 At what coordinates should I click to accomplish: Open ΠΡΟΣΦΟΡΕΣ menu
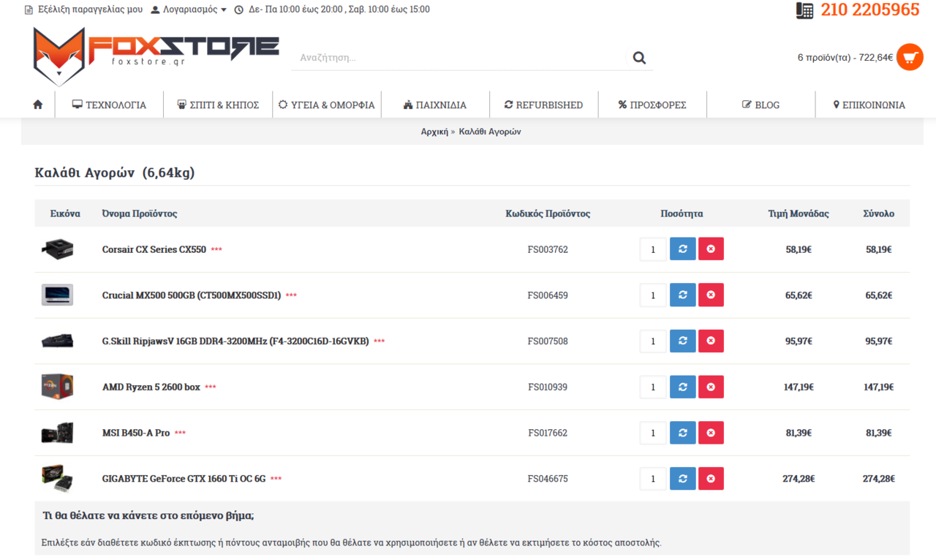(652, 105)
